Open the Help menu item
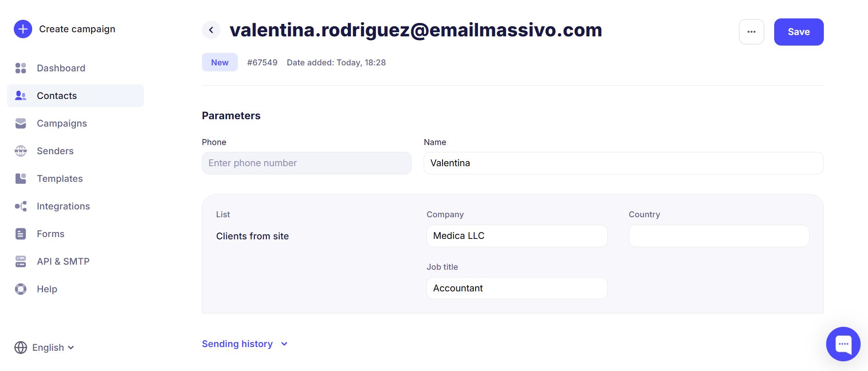Image resolution: width=868 pixels, height=371 pixels. [x=47, y=289]
